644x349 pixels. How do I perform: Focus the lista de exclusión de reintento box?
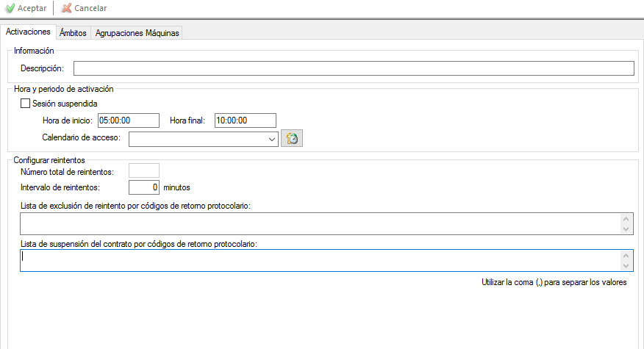[x=320, y=223]
